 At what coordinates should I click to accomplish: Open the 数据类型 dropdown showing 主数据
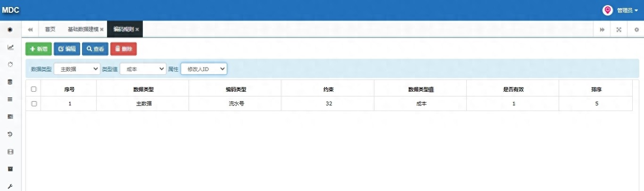(77, 69)
